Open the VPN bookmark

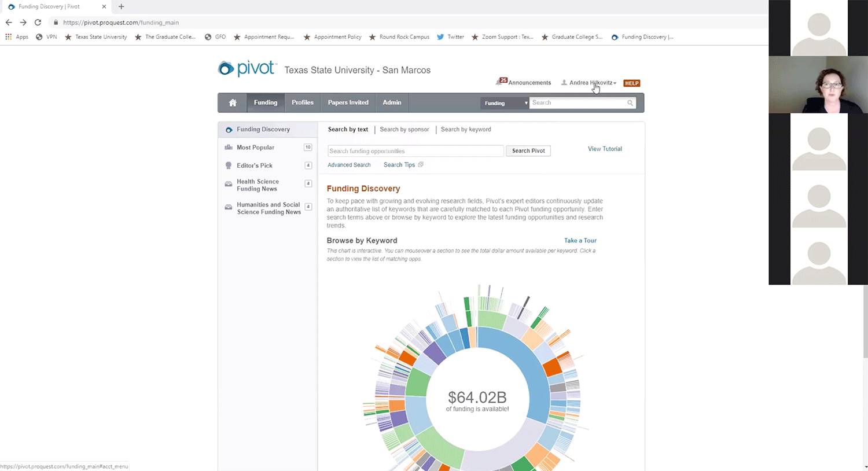click(x=46, y=36)
